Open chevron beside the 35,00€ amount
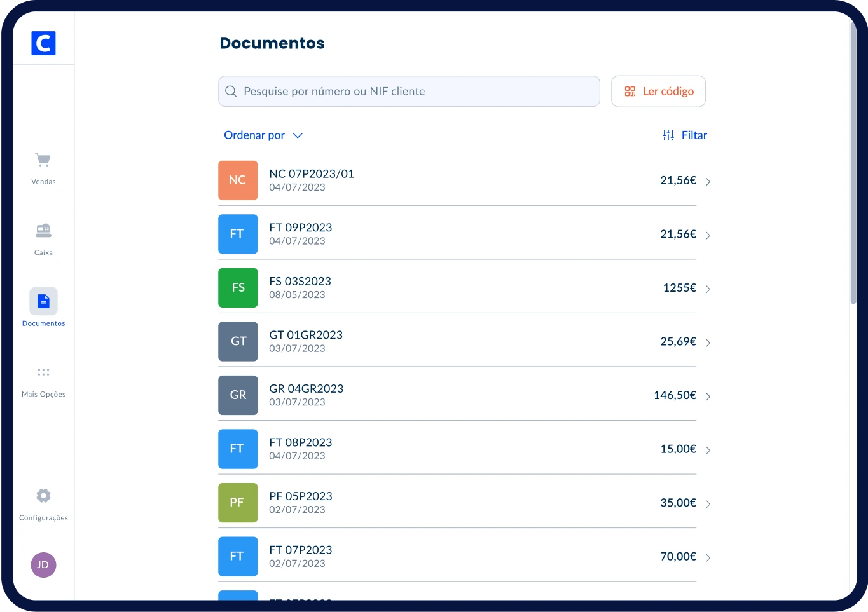This screenshot has width=868, height=612. [708, 504]
